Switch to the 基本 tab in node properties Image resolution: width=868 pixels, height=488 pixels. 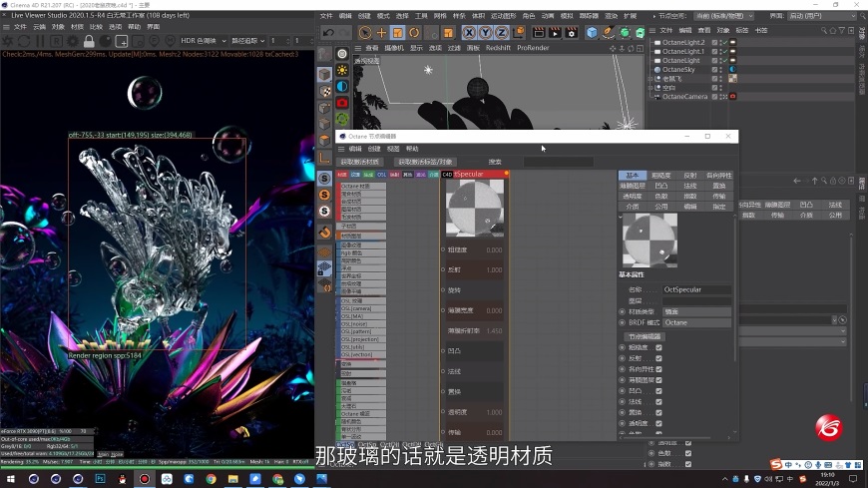[x=632, y=176]
